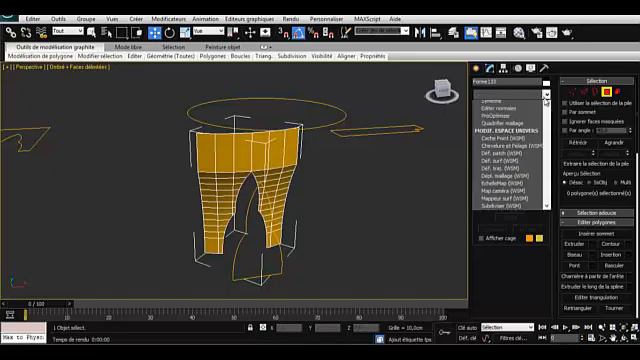
Task: Click the Select and Manipulate icon
Action: 250,32
